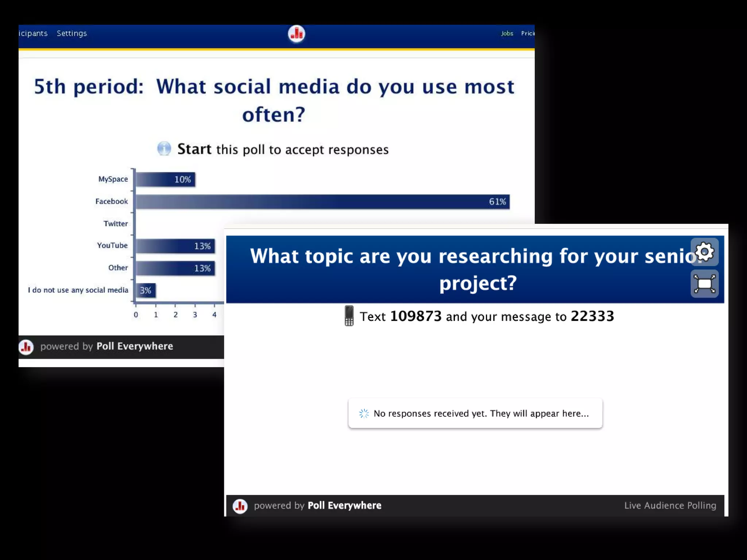The image size is (747, 560).
Task: Click the MySpace 10% bar
Action: 165,179
